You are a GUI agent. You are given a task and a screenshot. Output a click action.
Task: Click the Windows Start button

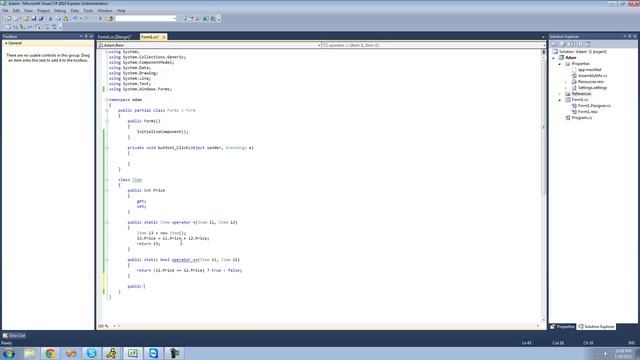9,353
